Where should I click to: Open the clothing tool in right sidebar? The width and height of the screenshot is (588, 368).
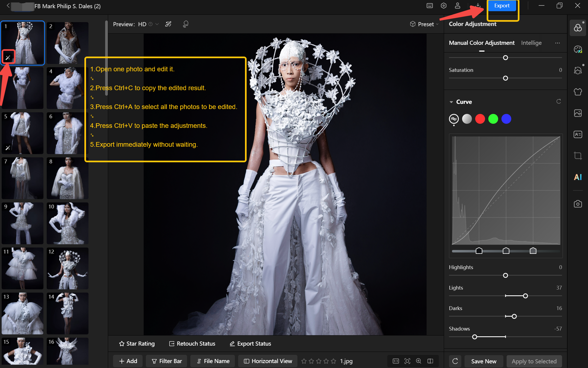578,92
